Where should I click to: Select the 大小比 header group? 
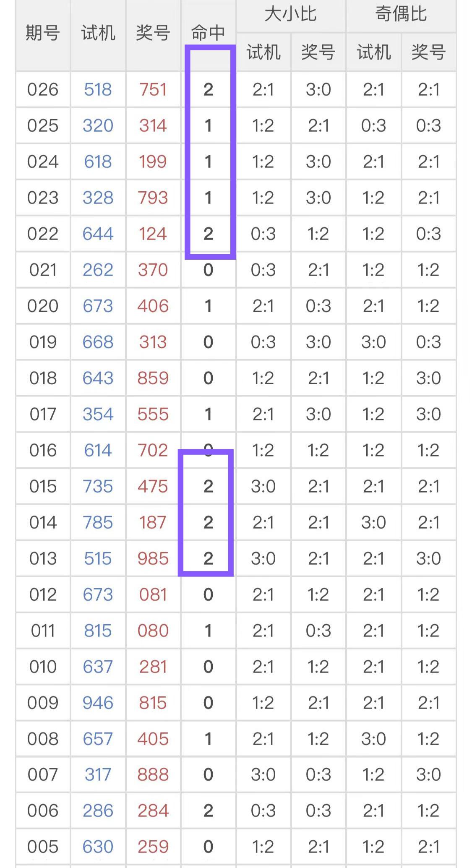pyautogui.click(x=291, y=14)
